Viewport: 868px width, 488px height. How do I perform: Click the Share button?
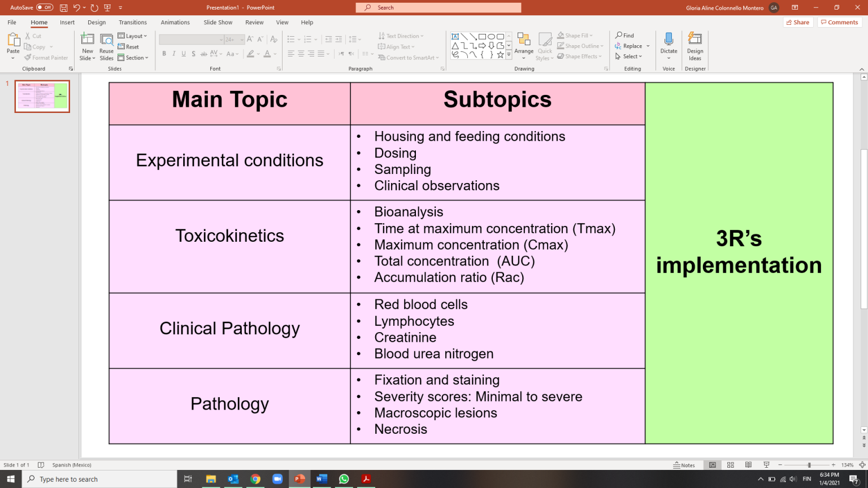click(x=797, y=23)
